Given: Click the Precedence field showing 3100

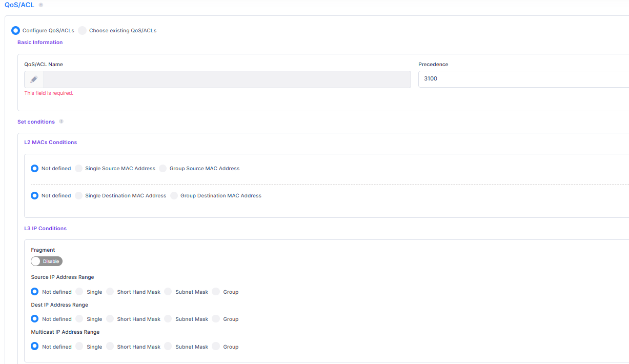Looking at the screenshot, I should point(523,79).
